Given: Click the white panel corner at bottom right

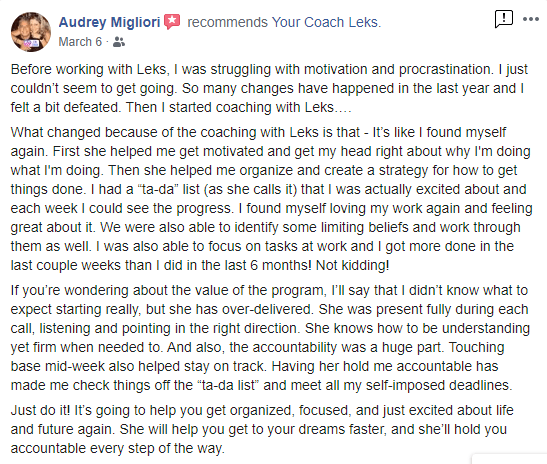Looking at the screenshot, I should tap(510, 459).
